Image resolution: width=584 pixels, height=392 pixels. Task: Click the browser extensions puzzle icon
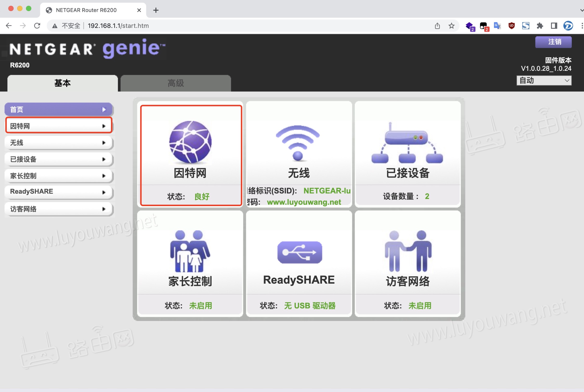coord(539,26)
